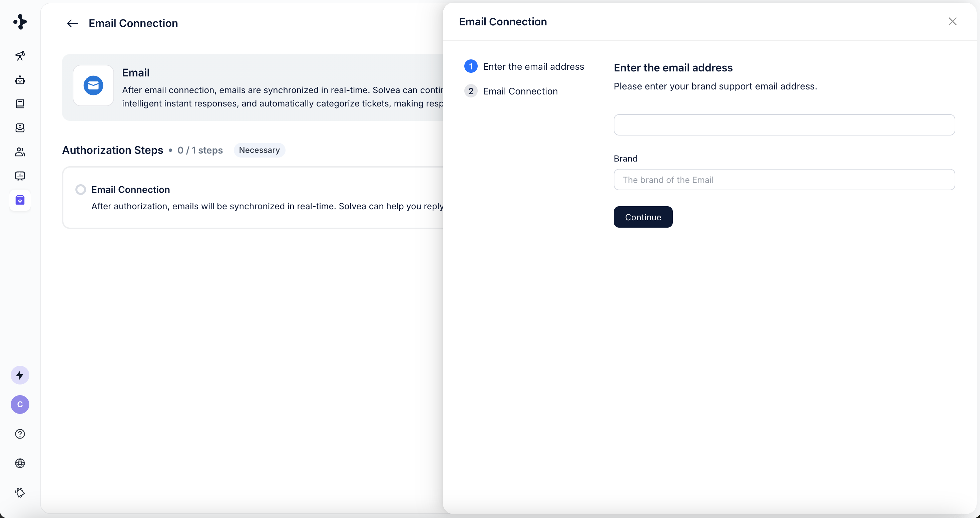The image size is (980, 518).
Task: Open the help question mark icon
Action: tap(20, 434)
